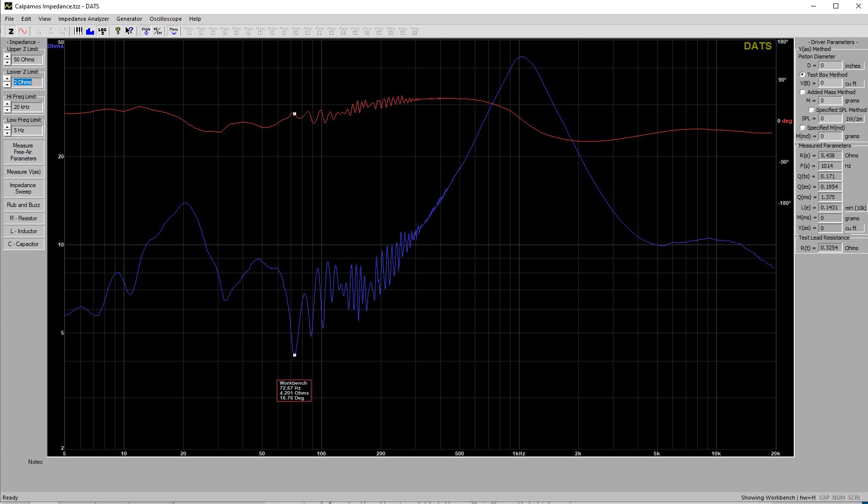Select the Mem W workbench memory icon
The height and width of the screenshot is (504, 868).
(174, 31)
